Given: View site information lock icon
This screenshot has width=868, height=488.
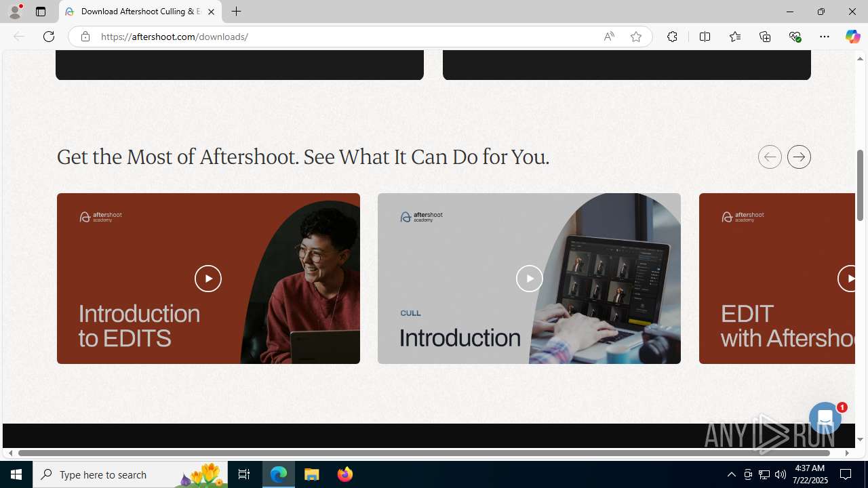Looking at the screenshot, I should tap(85, 37).
